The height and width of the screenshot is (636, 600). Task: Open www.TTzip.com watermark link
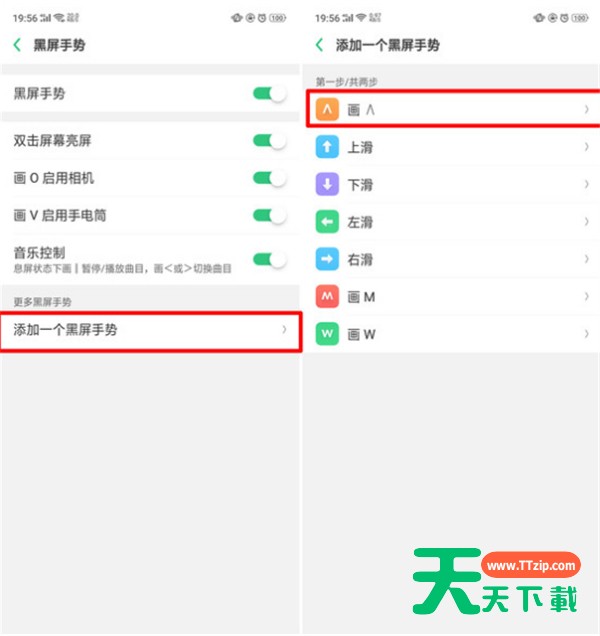[531, 565]
